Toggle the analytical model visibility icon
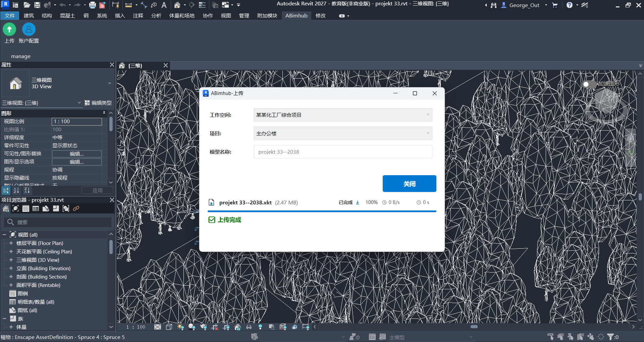Image resolution: width=644 pixels, height=342 pixels. tap(283, 327)
